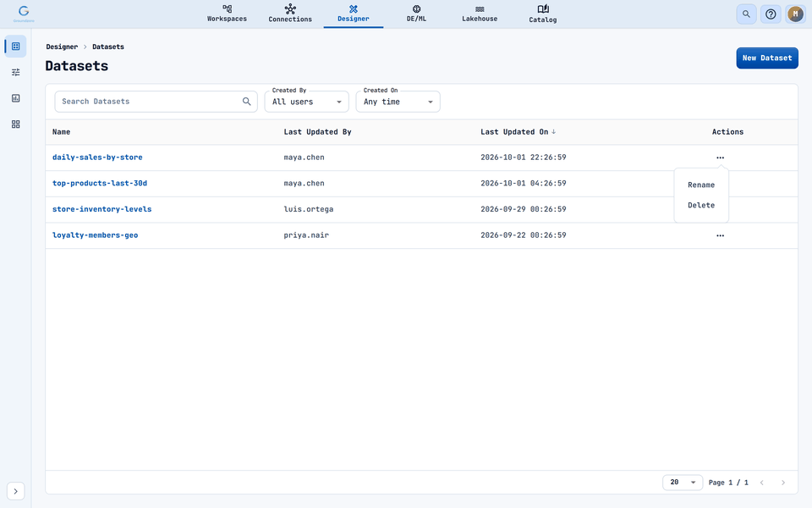Viewport: 812px width, 508px height.
Task: Click timestamp 2026-09-29 00:26:59
Action: [x=523, y=209]
